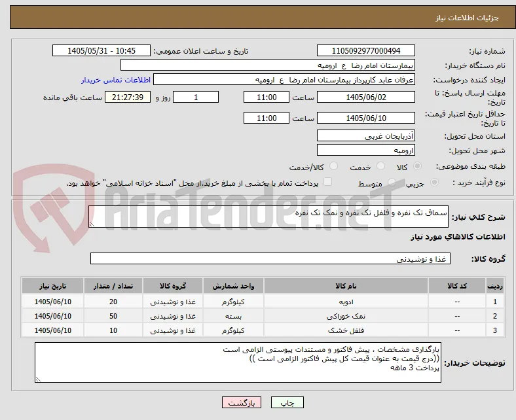This screenshot has height=420, width=516.
Task: Click the بازگشت back button
Action: (242, 402)
